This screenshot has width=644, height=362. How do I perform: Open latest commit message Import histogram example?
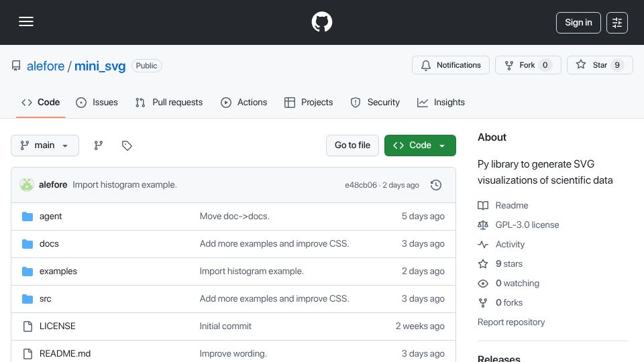click(x=125, y=185)
